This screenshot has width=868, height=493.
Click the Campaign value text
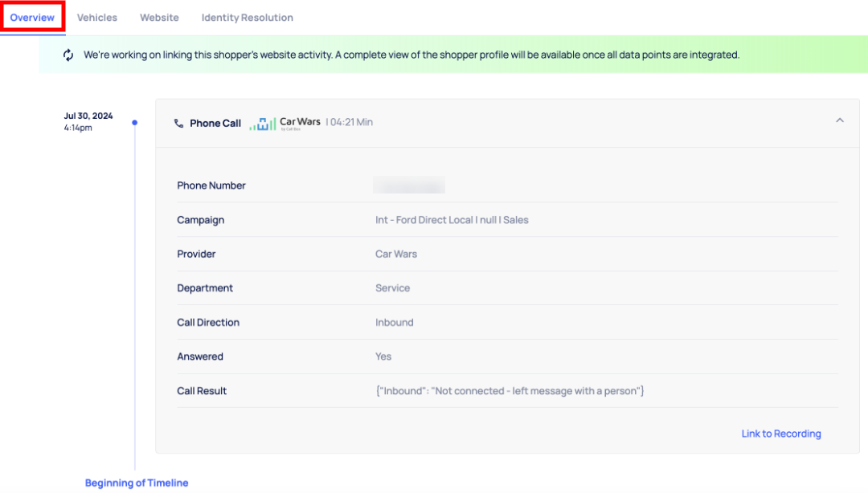click(452, 220)
